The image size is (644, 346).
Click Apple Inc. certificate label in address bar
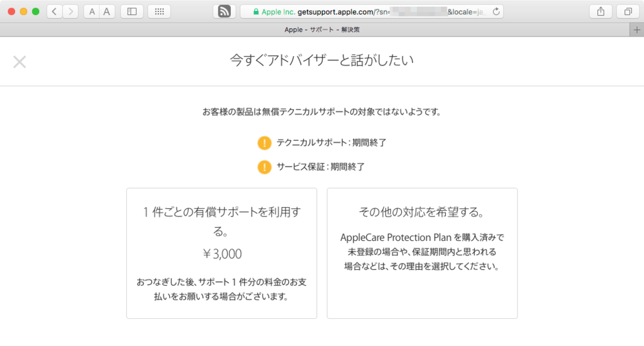point(279,12)
